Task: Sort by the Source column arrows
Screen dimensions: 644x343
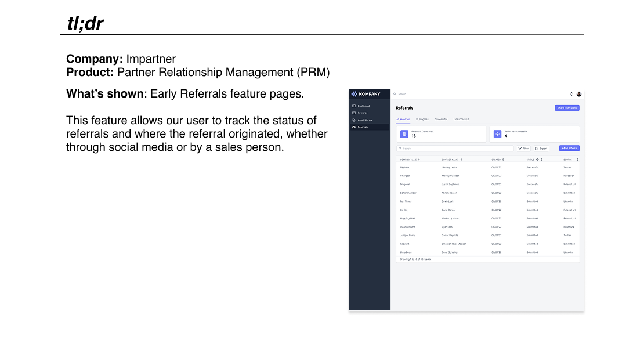Action: click(577, 159)
